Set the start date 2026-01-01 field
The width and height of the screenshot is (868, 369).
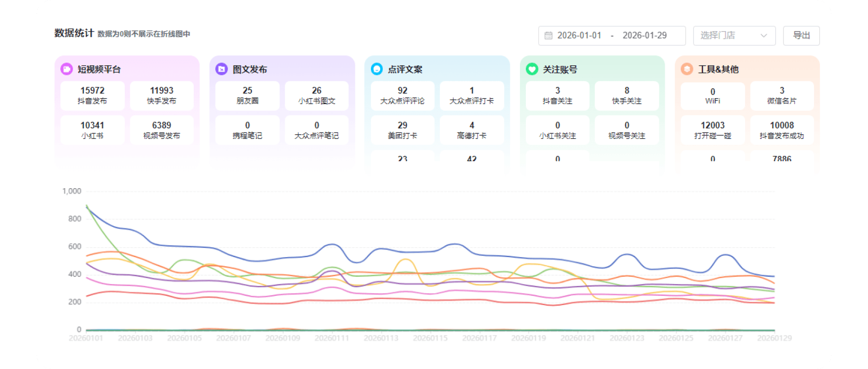(x=579, y=36)
